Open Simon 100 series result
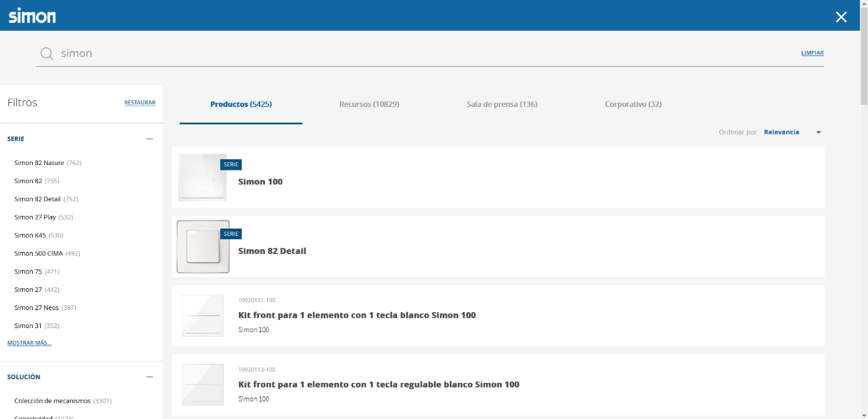This screenshot has height=419, width=868. click(x=260, y=182)
